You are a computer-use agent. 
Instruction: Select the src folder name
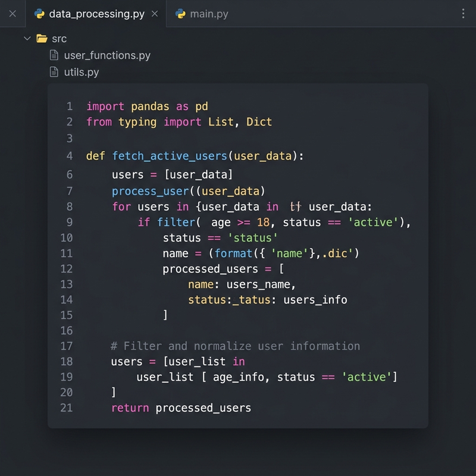coord(59,39)
